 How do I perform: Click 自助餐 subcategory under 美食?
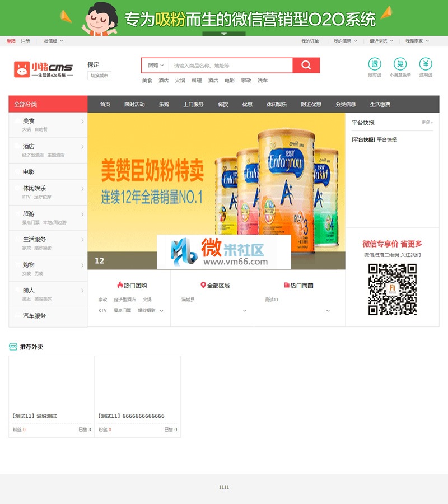click(x=41, y=129)
